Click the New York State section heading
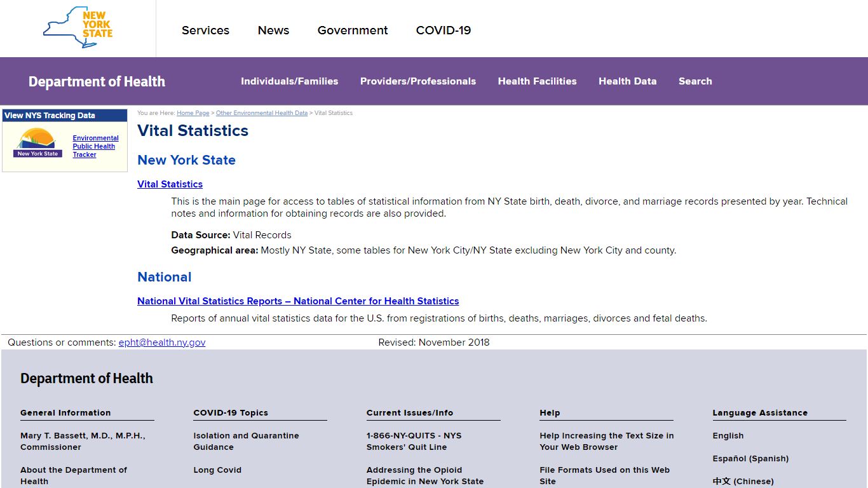The width and height of the screenshot is (868, 488). pos(186,160)
